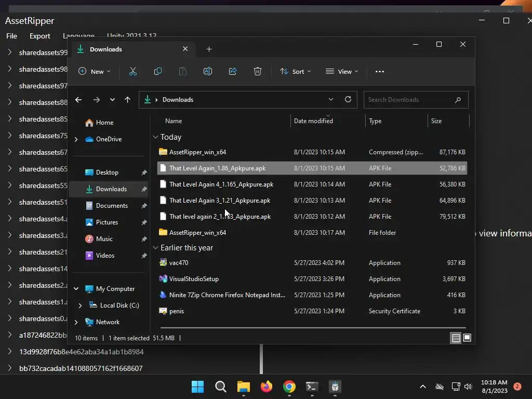Launch Firefox from the taskbar
This screenshot has height=399, width=532.
[267, 387]
